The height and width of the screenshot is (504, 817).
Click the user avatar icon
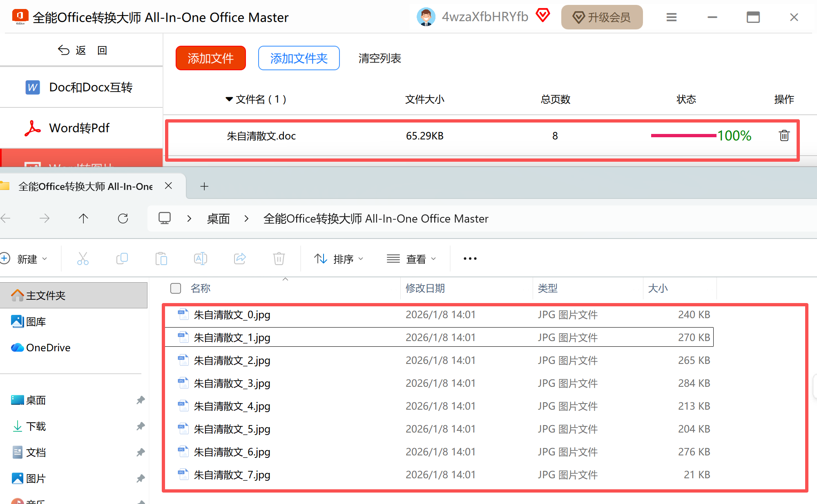tap(426, 17)
